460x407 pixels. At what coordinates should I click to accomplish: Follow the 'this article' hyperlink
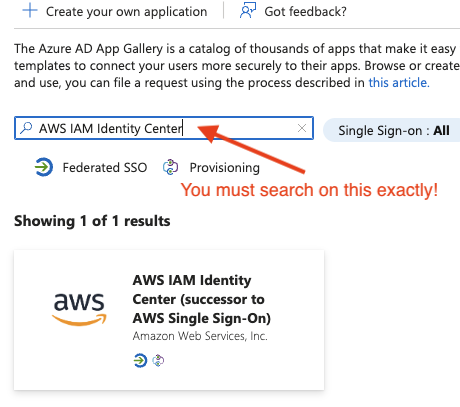click(399, 82)
